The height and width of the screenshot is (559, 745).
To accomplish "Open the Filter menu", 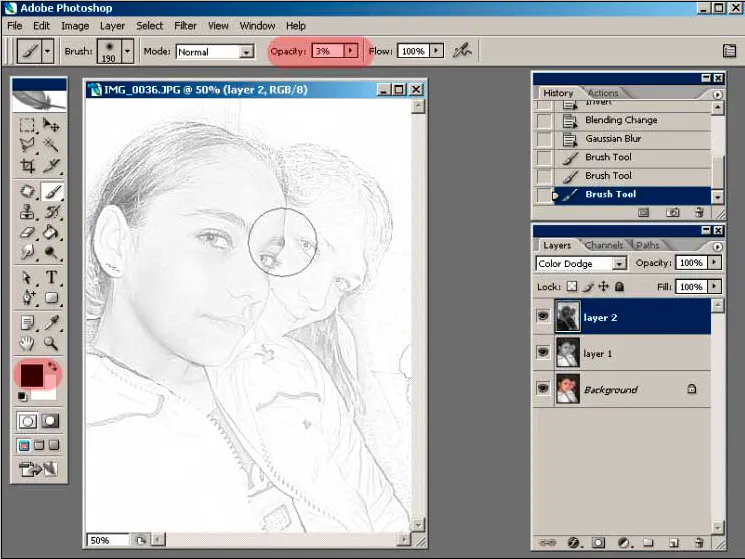I will (185, 26).
